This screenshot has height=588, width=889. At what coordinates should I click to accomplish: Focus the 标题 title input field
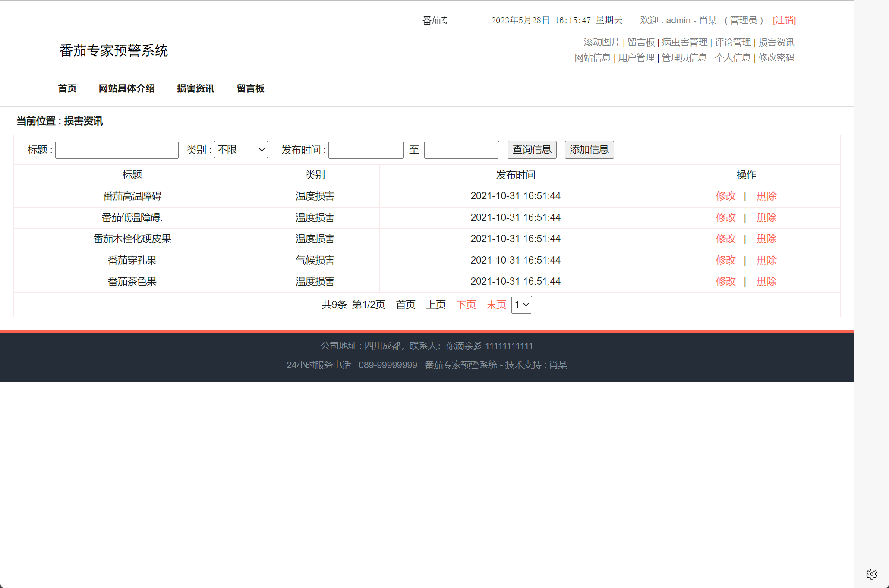point(117,150)
